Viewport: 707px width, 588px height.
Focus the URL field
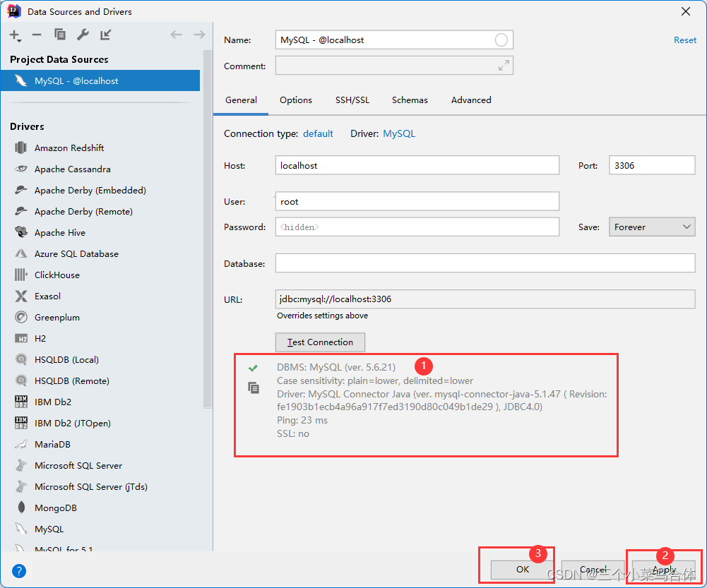tap(485, 299)
